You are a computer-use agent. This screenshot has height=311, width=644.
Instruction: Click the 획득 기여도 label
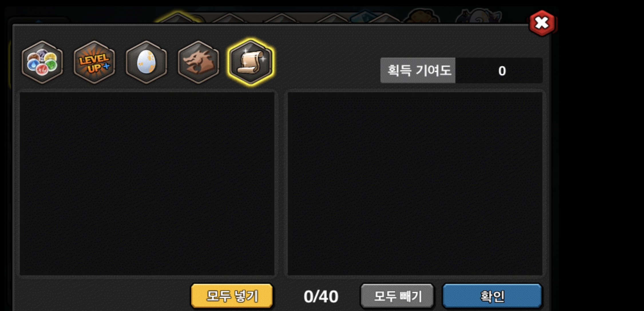click(418, 70)
